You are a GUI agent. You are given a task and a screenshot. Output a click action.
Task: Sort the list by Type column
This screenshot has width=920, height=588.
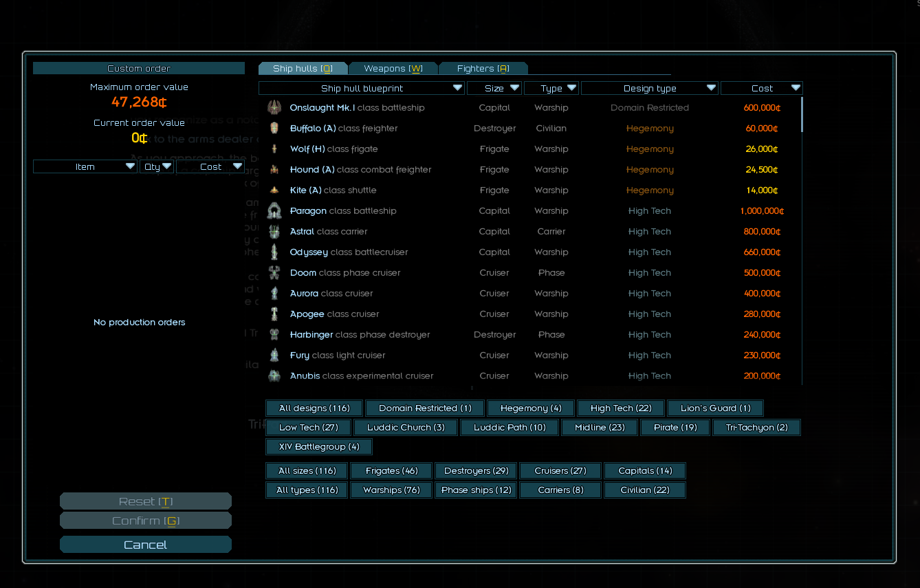pos(551,88)
